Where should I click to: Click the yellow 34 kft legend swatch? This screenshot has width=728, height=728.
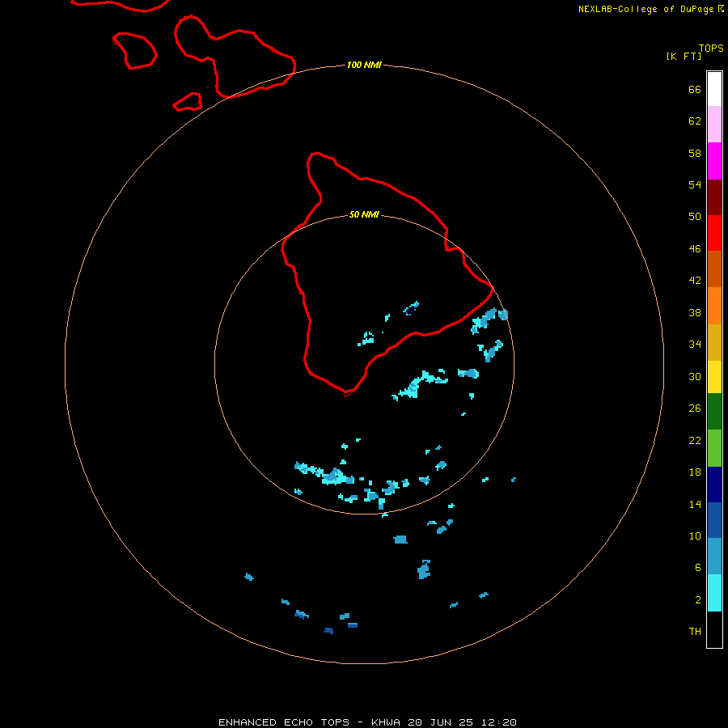pos(714,377)
